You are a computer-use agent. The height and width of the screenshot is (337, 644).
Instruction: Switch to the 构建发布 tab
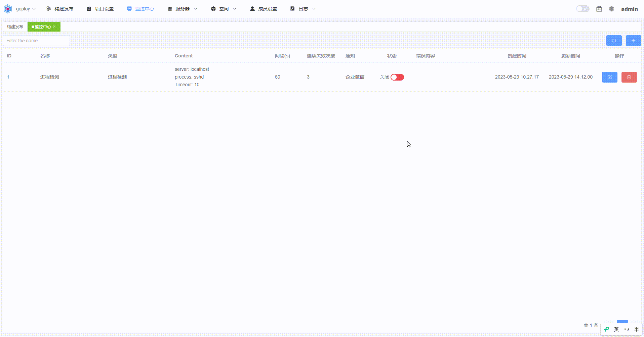15,27
